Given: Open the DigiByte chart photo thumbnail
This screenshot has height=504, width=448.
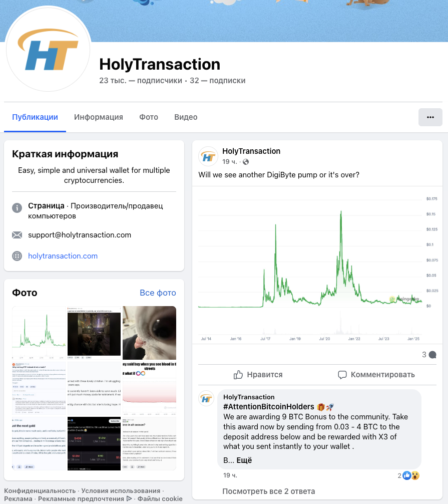Looking at the screenshot, I should (39, 333).
